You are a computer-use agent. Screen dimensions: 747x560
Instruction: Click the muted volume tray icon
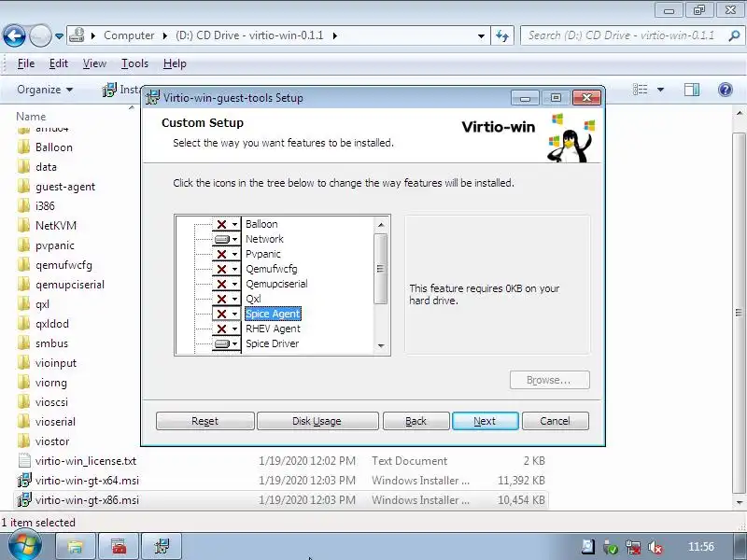pos(656,548)
